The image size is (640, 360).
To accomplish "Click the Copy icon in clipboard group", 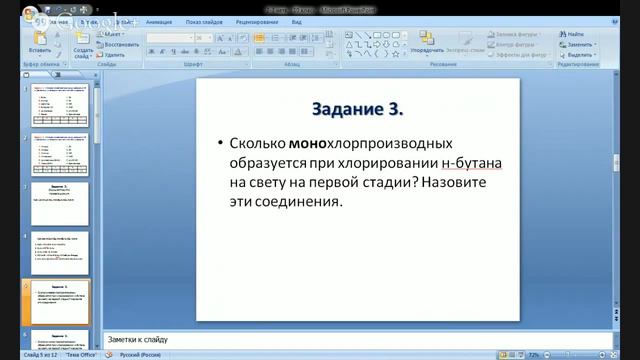I will click(x=58, y=44).
